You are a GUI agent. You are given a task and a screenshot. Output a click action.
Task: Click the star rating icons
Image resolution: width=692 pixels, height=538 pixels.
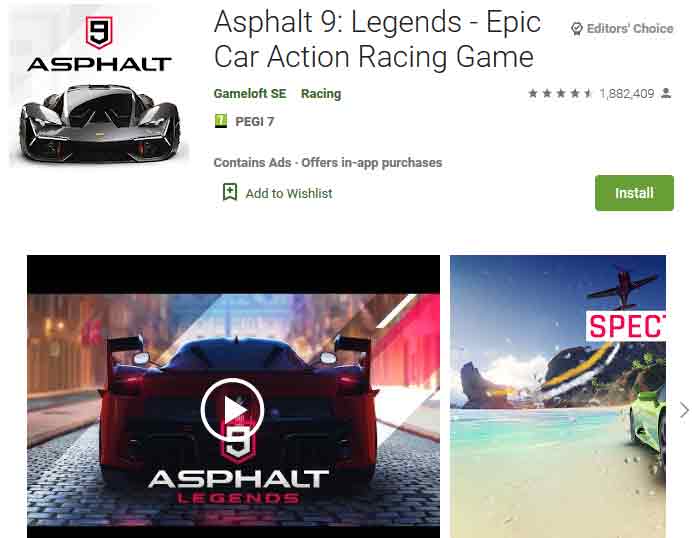[560, 93]
